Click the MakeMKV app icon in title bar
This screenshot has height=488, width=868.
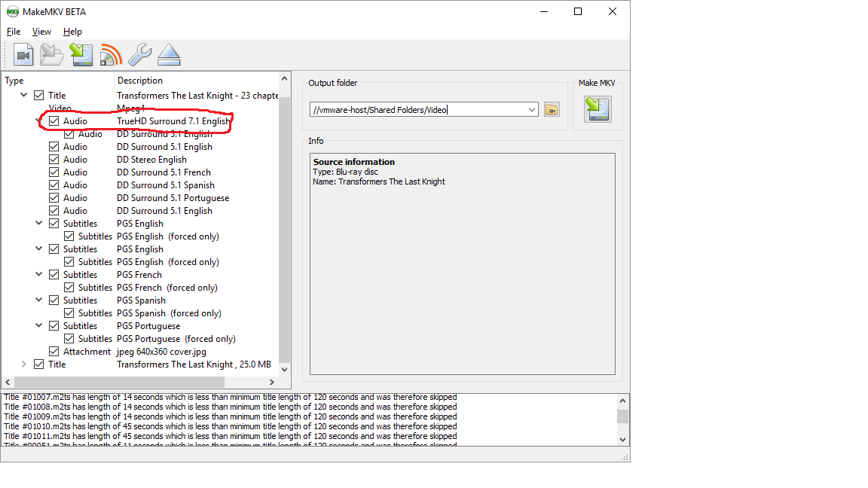coord(12,11)
